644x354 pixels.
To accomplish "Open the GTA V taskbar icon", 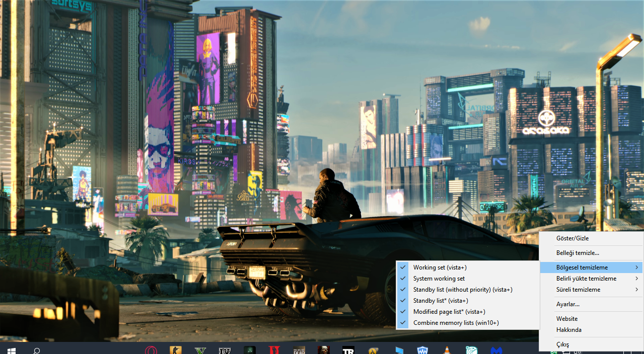I will 200,350.
